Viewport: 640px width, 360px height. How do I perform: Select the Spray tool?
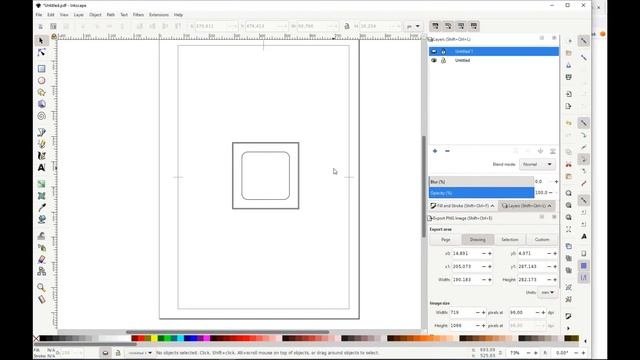pos(41,247)
